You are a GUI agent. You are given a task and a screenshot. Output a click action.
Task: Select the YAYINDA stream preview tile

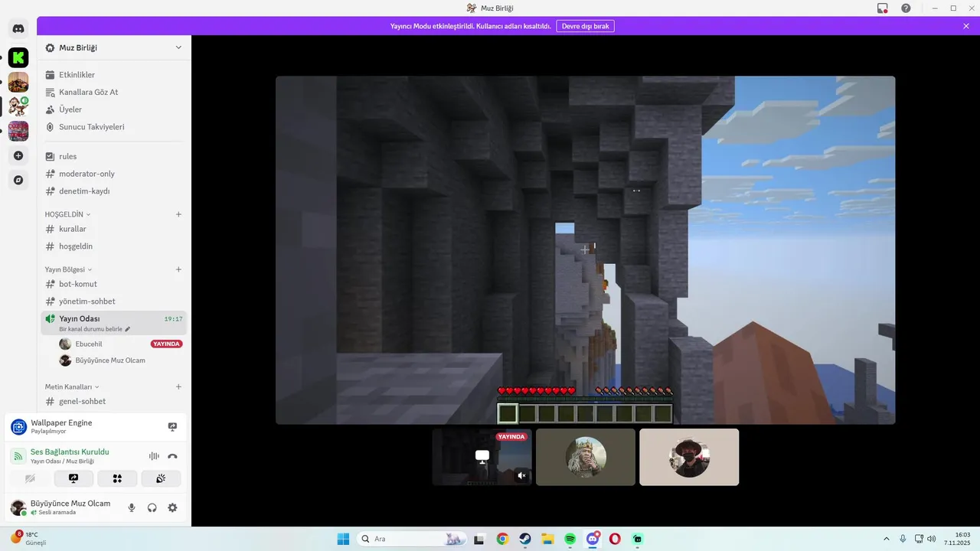pyautogui.click(x=482, y=457)
